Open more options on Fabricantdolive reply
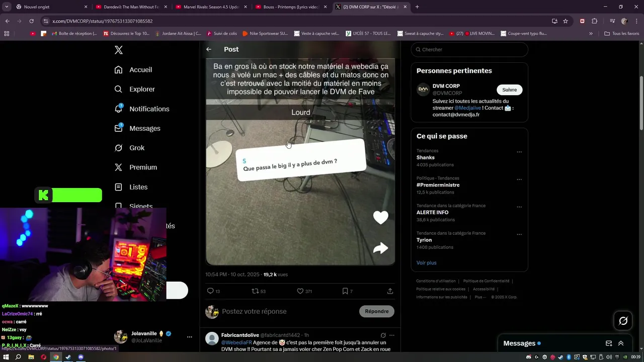 pyautogui.click(x=392, y=335)
